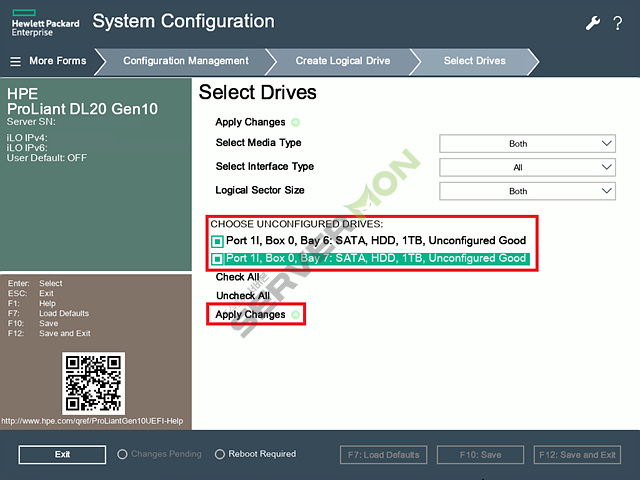Select the Reboot Required radio indicator
Viewport: 640px width, 480px height.
220,454
